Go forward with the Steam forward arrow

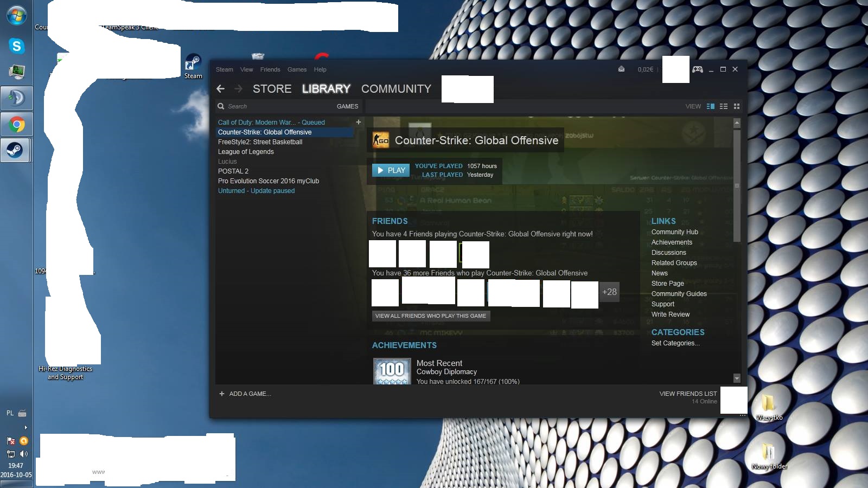tap(238, 89)
